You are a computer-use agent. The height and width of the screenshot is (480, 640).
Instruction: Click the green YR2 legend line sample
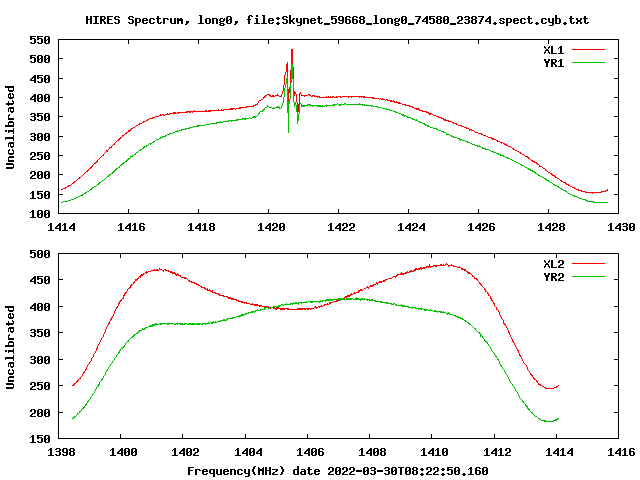pos(588,277)
